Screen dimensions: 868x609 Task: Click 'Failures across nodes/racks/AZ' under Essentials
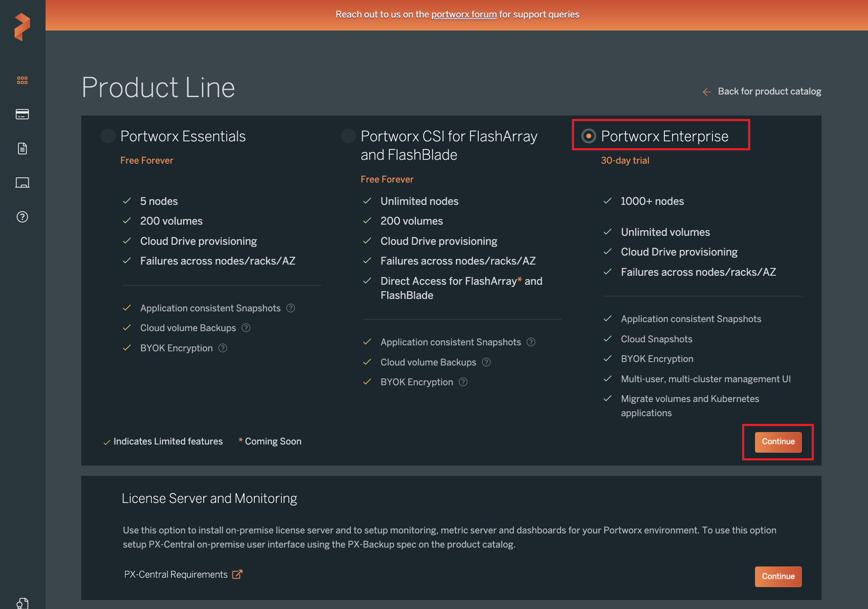pos(217,261)
